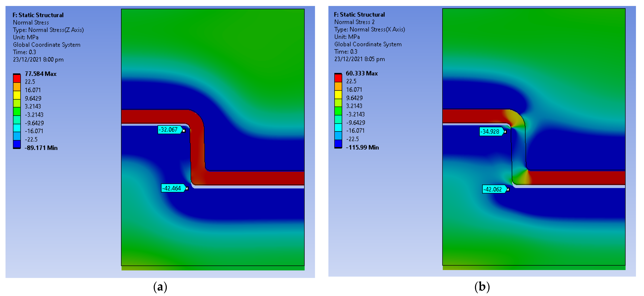Click the -89.171 Min legend value
The image size is (644, 296).
pyautogui.click(x=41, y=148)
